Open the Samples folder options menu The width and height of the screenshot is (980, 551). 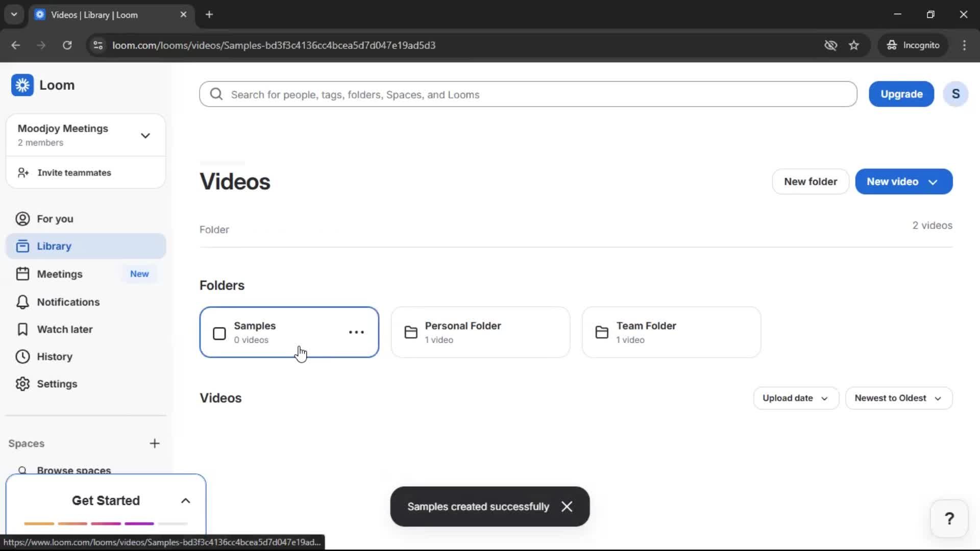(x=356, y=332)
